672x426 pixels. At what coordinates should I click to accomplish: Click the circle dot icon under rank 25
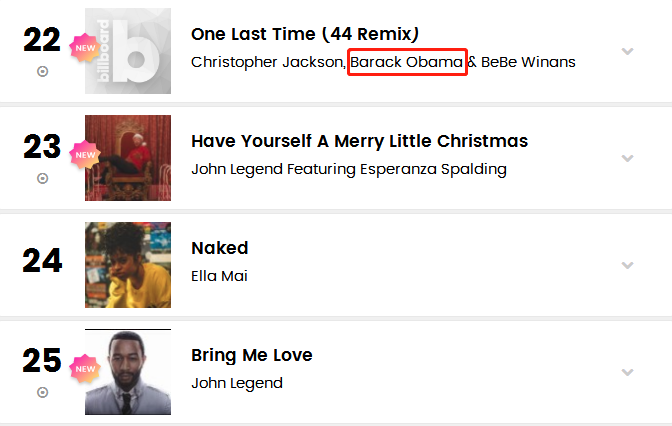[x=42, y=392]
